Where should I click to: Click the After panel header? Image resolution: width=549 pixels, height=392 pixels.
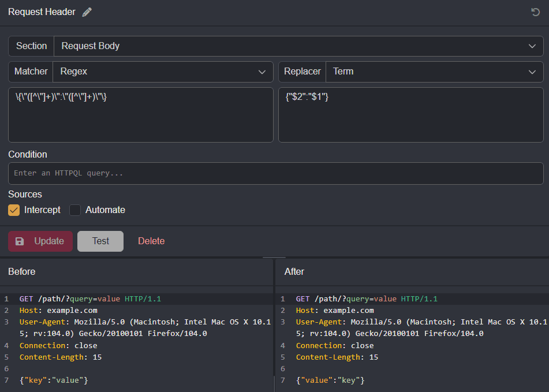294,271
